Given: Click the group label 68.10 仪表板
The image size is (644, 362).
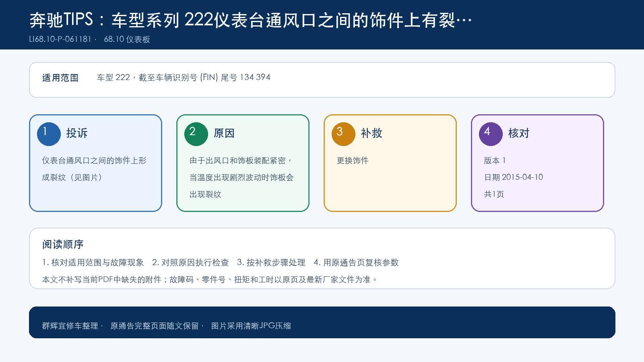Looking at the screenshot, I should pyautogui.click(x=127, y=39).
